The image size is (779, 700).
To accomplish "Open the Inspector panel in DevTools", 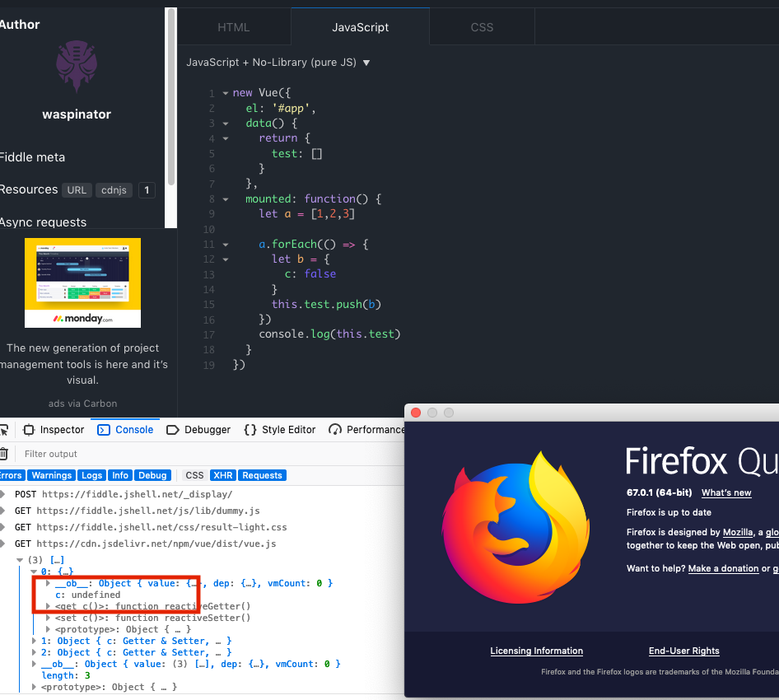I will coord(53,429).
